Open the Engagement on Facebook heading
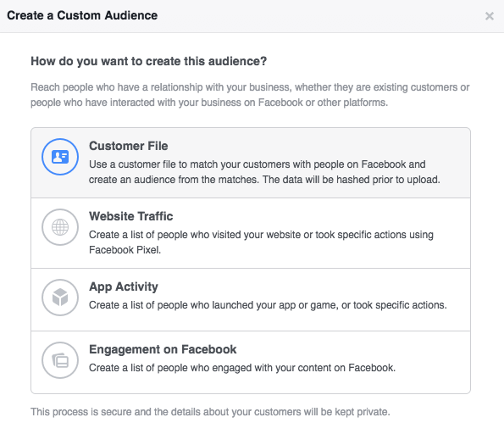504x434 pixels. 163,349
